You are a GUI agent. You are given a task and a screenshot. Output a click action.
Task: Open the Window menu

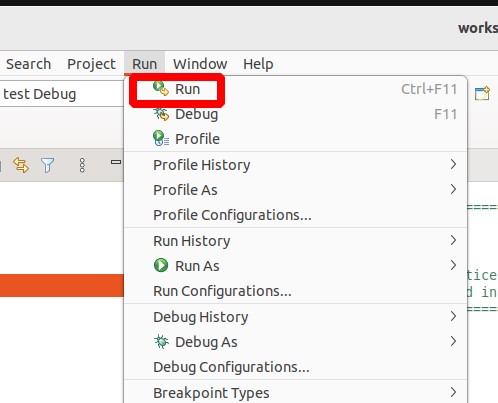[200, 64]
